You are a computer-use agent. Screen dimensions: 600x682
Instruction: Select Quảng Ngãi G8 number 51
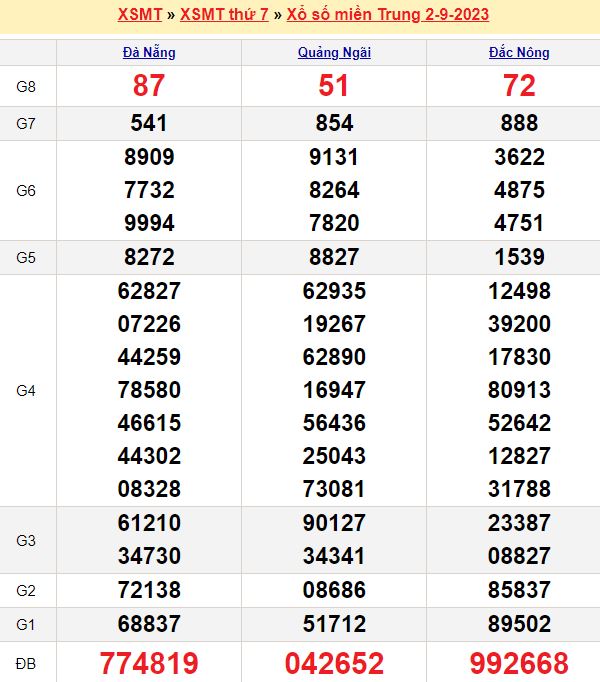pos(334,87)
